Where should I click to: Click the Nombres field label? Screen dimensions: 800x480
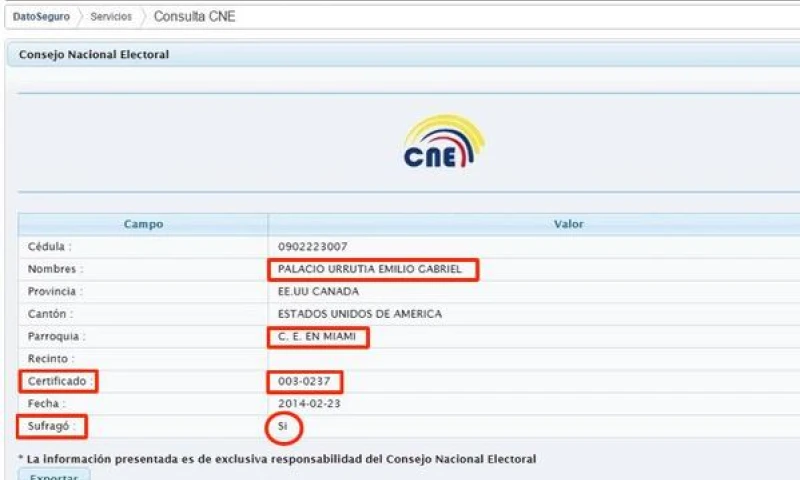[55, 269]
